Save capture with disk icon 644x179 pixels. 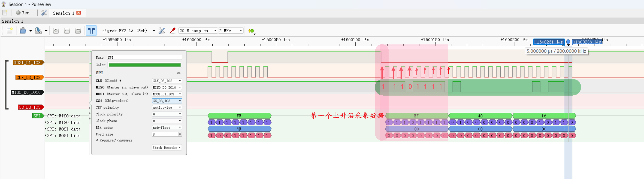(38, 31)
